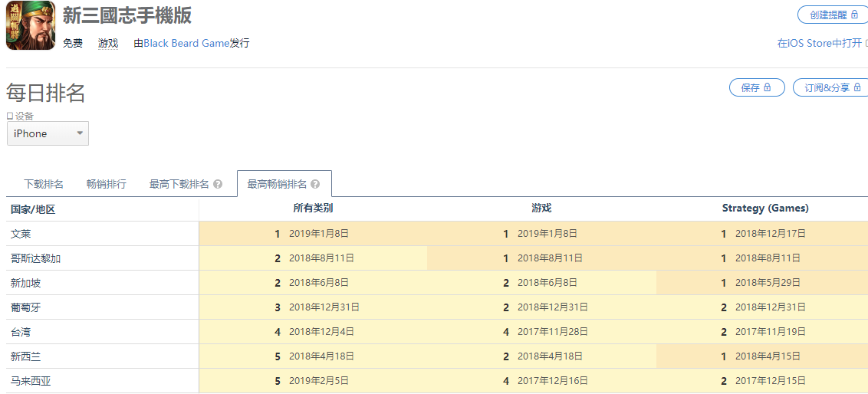Open the iPhone device dropdown
This screenshot has height=394, width=868.
coord(48,133)
